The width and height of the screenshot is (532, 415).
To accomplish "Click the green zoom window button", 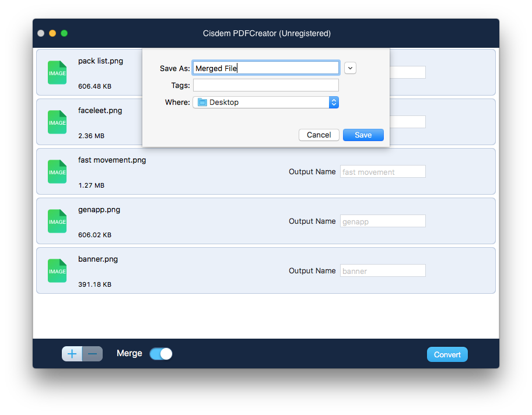I will tap(64, 33).
